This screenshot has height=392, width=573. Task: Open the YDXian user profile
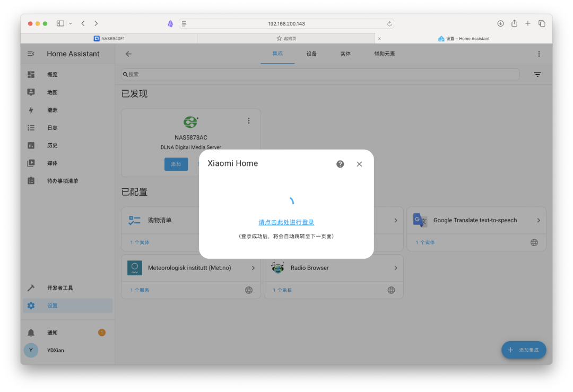(x=55, y=350)
